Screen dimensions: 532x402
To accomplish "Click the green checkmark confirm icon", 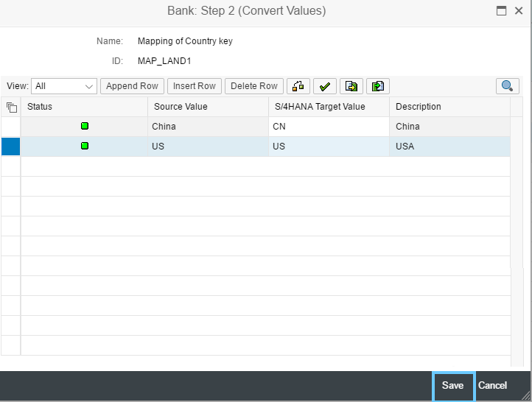I will tap(325, 86).
